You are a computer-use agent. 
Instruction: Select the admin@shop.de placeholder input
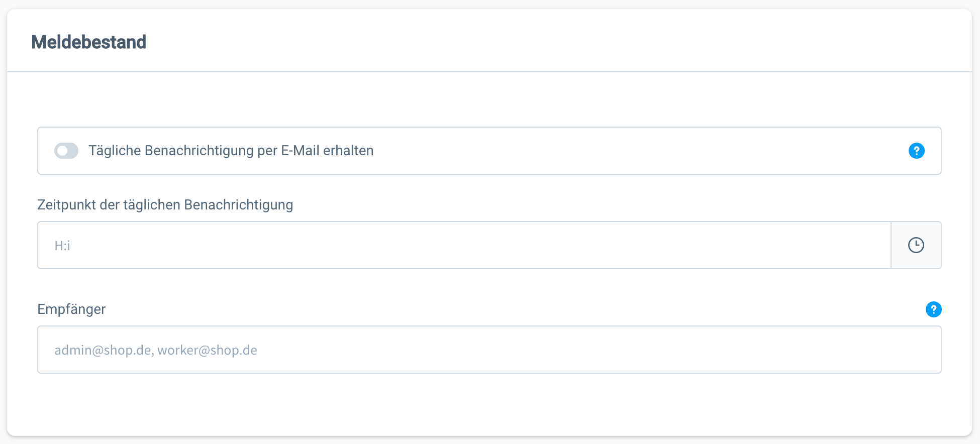pyautogui.click(x=488, y=350)
